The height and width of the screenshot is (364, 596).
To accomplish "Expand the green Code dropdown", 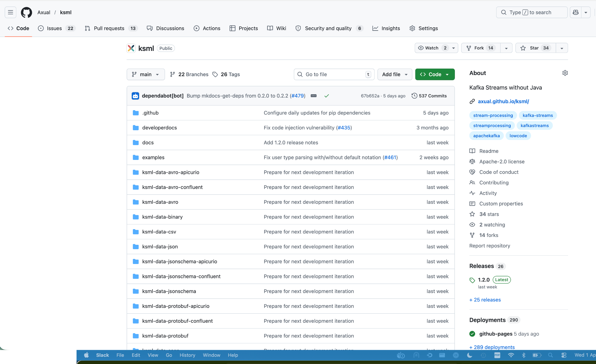I will coord(435,74).
